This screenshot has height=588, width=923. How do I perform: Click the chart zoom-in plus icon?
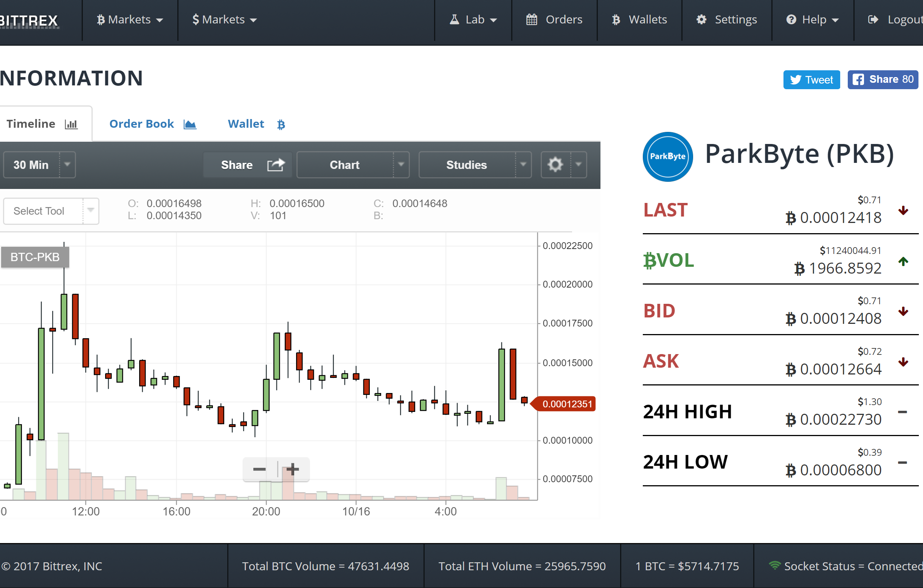pos(293,469)
